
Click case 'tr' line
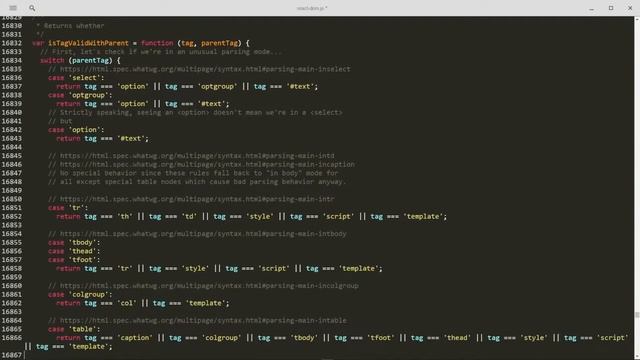click(x=68, y=208)
